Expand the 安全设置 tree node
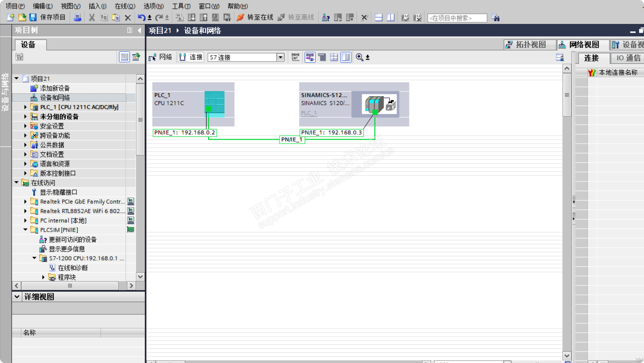 (x=25, y=126)
